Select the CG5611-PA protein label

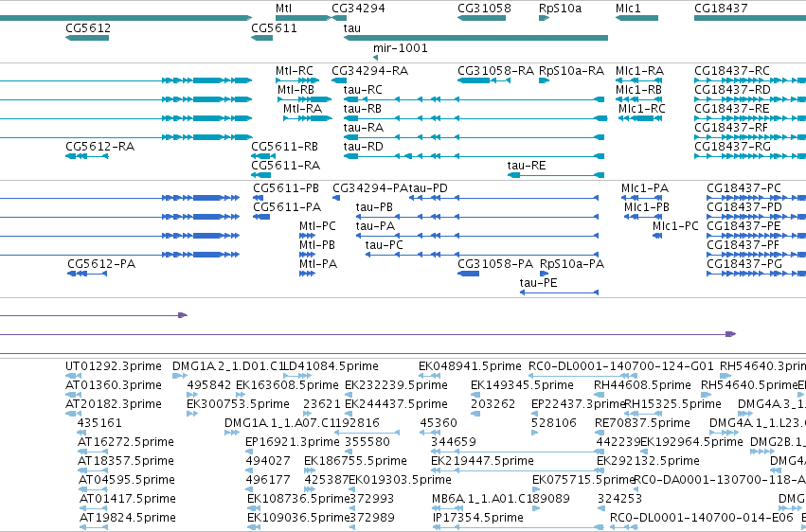point(287,207)
